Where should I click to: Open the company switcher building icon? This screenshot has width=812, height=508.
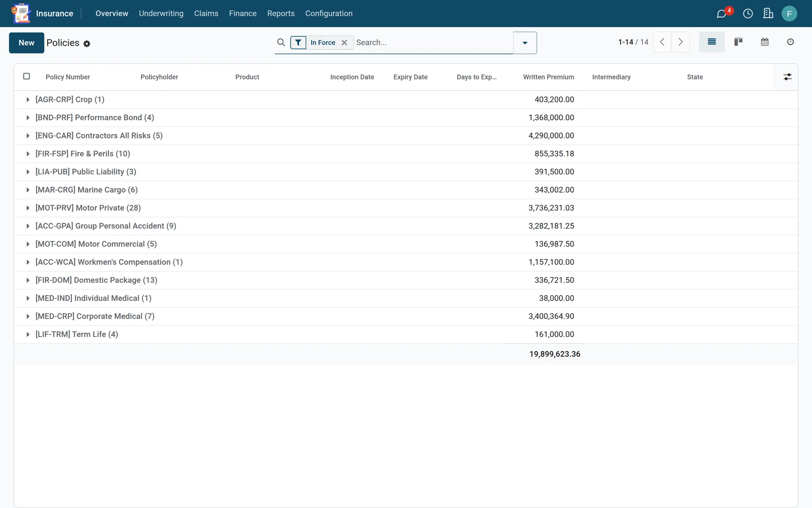tap(768, 14)
